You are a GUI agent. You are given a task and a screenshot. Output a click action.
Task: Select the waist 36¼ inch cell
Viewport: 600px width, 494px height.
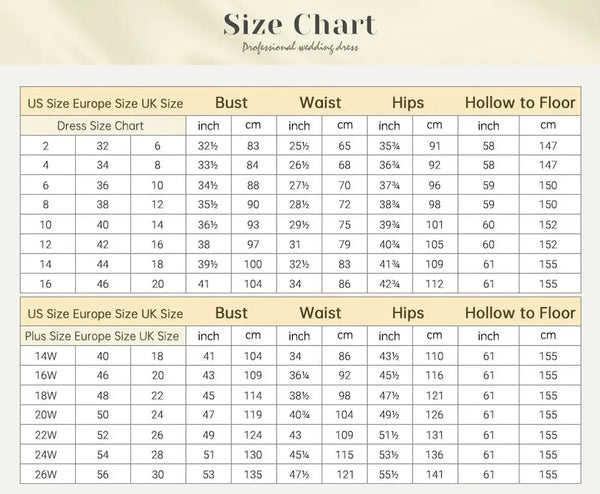(299, 375)
